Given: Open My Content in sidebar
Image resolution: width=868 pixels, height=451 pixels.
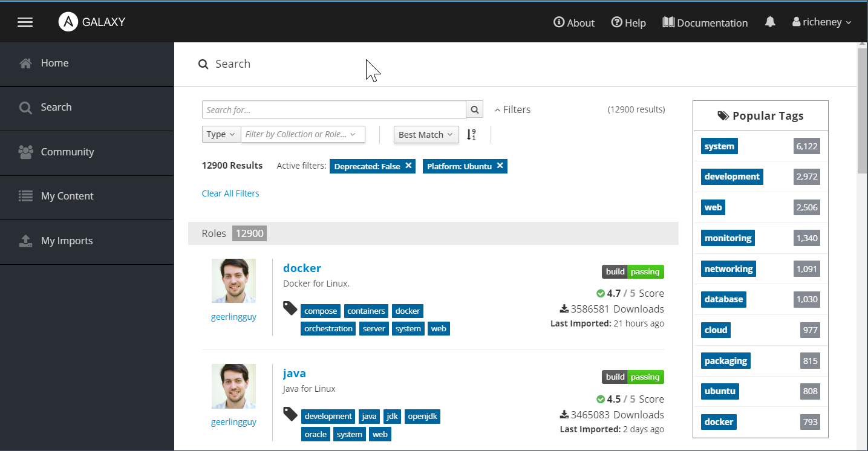Looking at the screenshot, I should click(x=67, y=196).
